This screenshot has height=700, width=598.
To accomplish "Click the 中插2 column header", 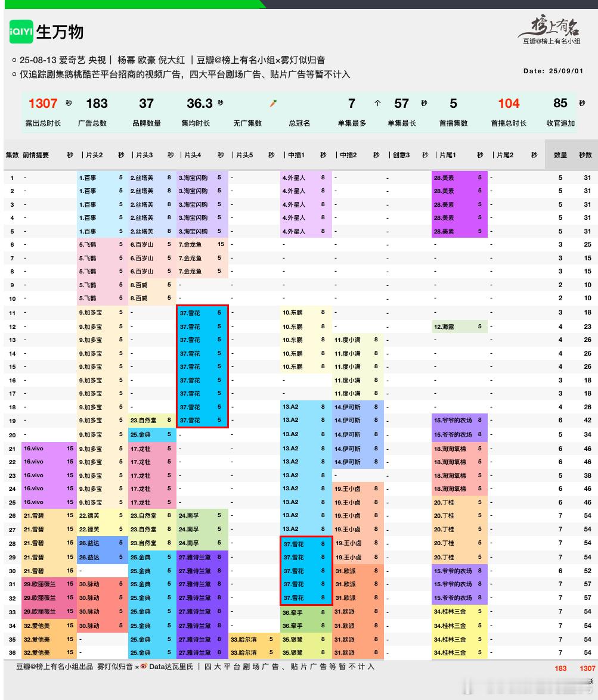I will click(x=348, y=155).
